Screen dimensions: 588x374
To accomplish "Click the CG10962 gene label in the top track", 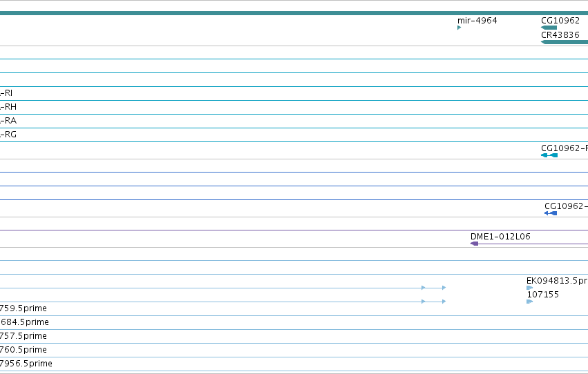I will [560, 21].
